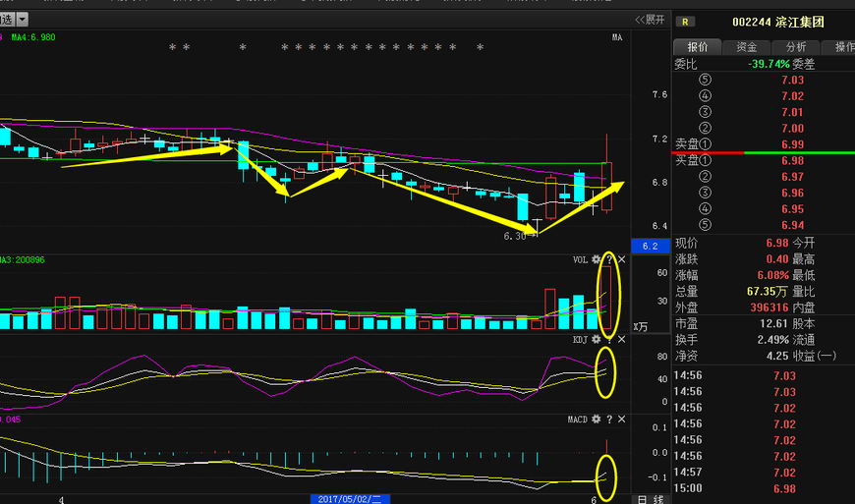Click the MACD indicator label
The width and height of the screenshot is (855, 504).
[x=578, y=419]
